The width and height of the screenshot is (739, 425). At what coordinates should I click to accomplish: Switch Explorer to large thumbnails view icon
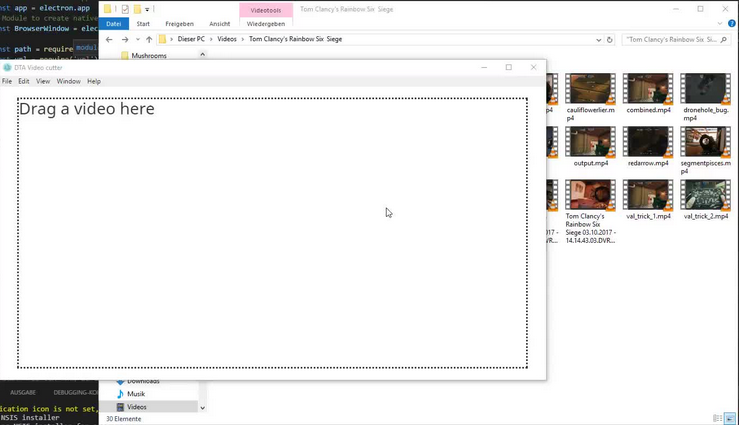(x=730, y=418)
